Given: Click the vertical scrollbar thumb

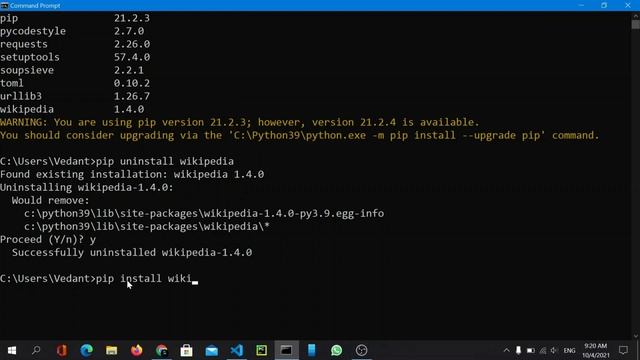Looking at the screenshot, I should (x=636, y=24).
